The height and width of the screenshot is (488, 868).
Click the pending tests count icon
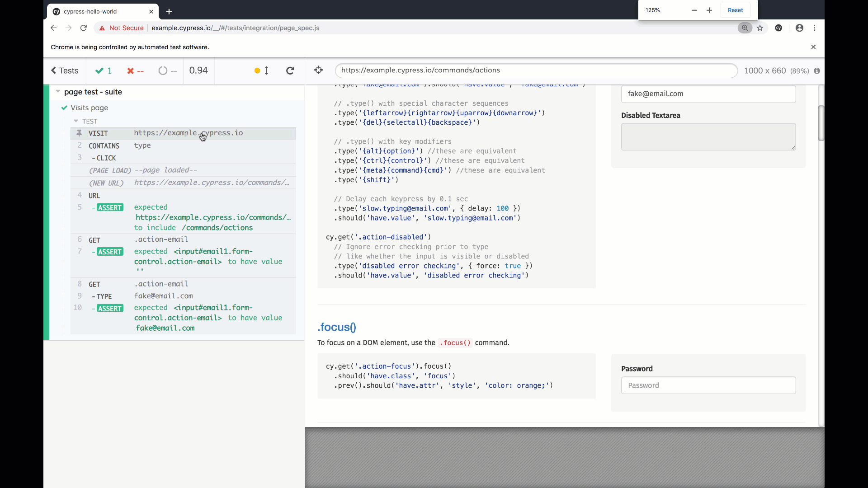click(x=163, y=70)
